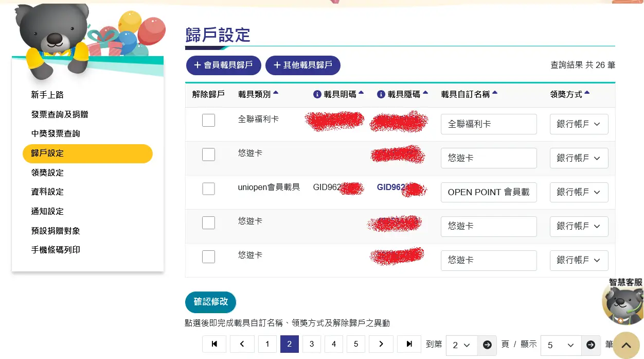Jump to first page of results
Screen dimensions: 644x359
tap(214, 345)
